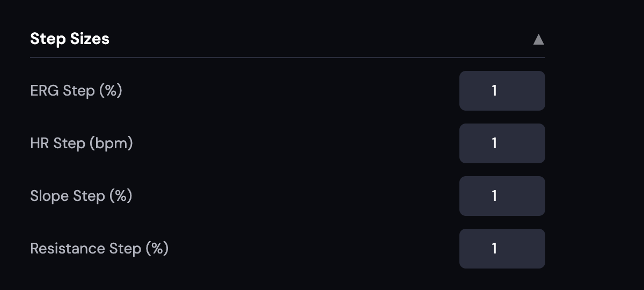
Task: Focus the Resistance Step (%) input field
Action: pyautogui.click(x=502, y=249)
